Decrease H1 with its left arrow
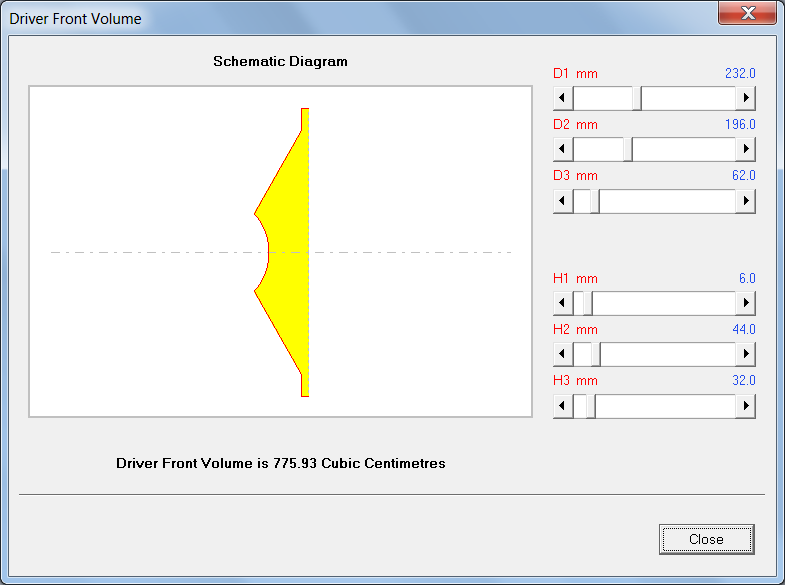Screen dimensions: 785x585 [x=563, y=303]
